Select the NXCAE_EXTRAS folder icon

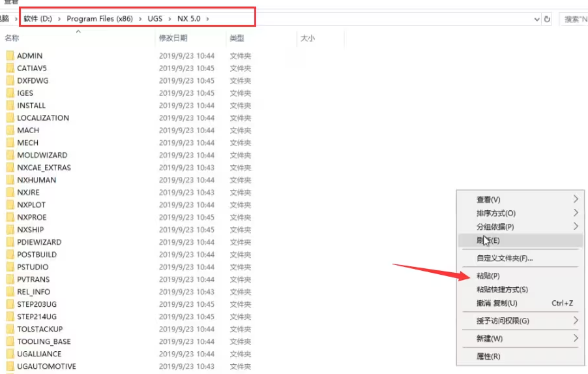pos(10,168)
